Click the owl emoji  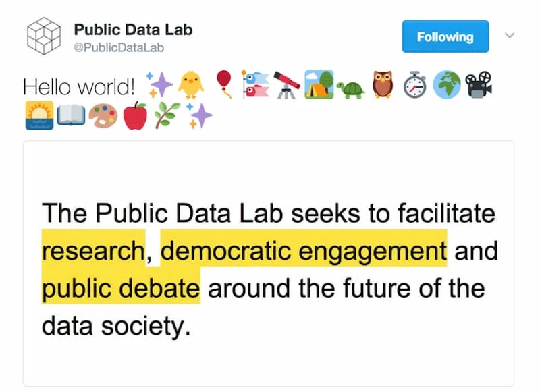pos(383,85)
